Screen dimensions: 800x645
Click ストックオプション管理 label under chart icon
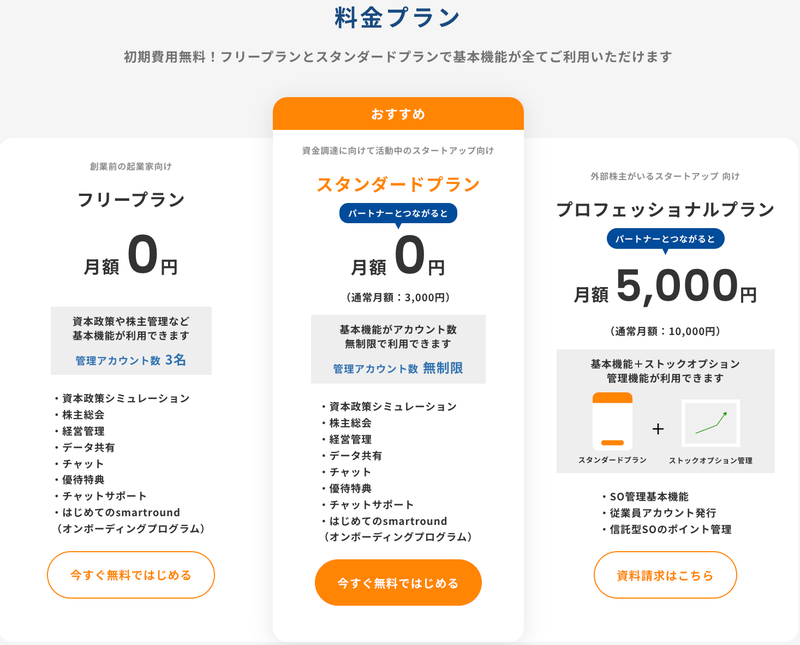coord(710,461)
